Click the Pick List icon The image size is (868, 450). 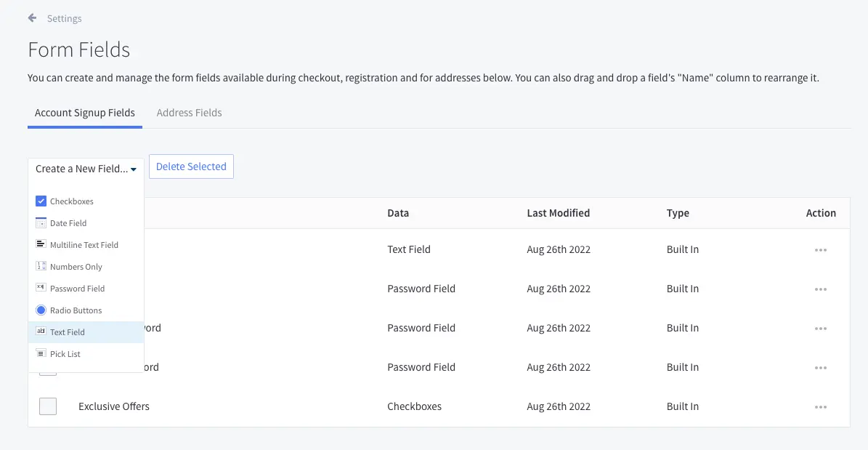click(41, 354)
